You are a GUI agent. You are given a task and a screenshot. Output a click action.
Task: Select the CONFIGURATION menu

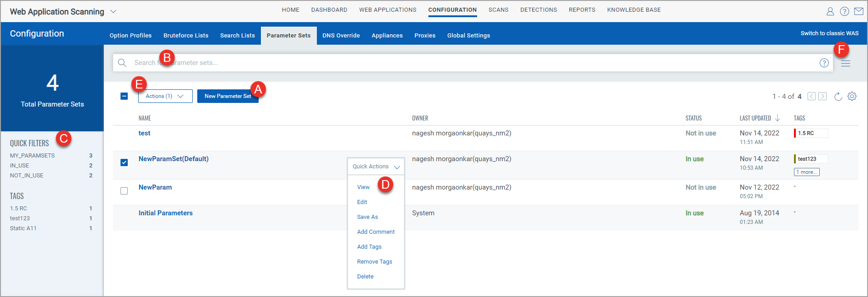(x=452, y=10)
